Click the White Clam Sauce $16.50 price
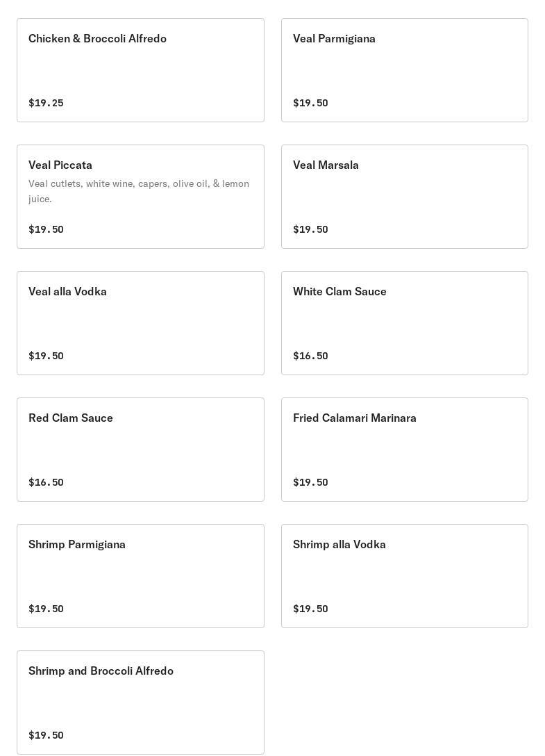 click(x=310, y=356)
